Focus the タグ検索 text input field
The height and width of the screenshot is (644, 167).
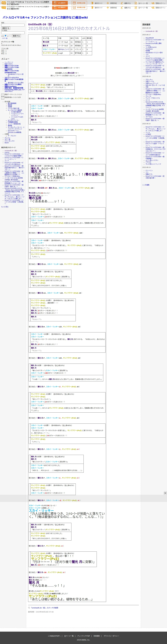coord(13,33)
